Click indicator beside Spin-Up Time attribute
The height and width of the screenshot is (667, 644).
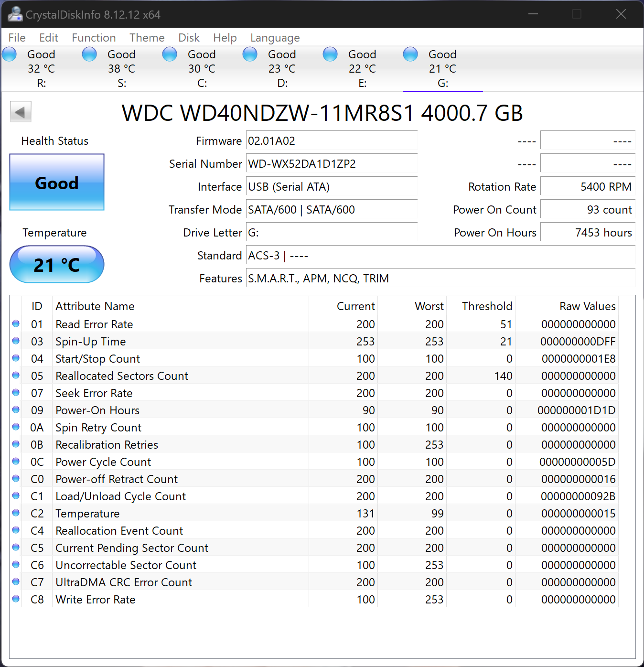[x=16, y=341]
